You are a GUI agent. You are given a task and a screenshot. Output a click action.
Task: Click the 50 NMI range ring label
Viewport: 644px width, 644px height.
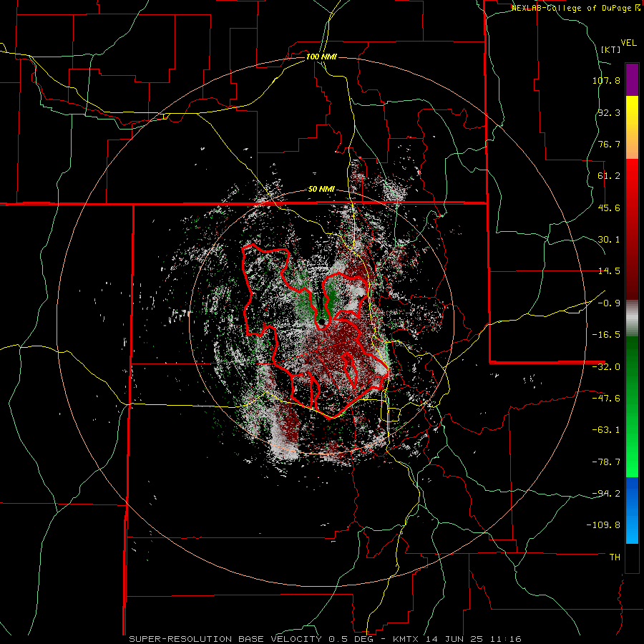(321, 190)
